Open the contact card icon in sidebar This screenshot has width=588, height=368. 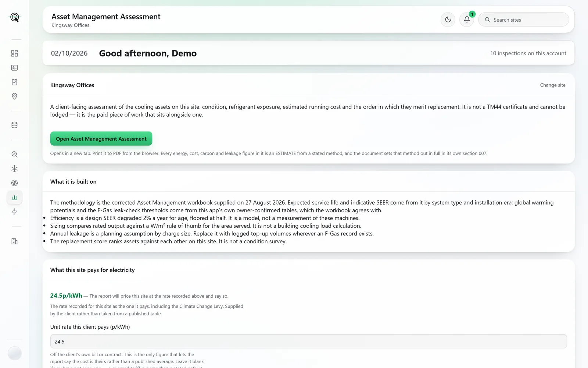click(14, 68)
